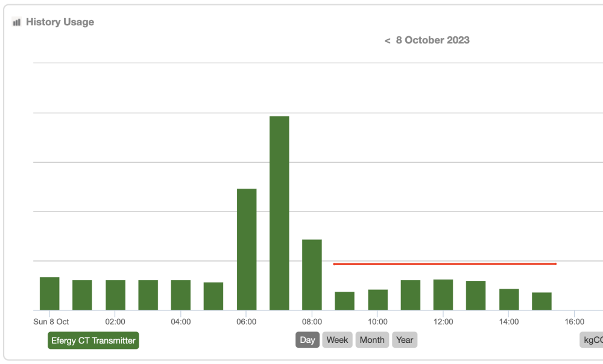Click the 06:00 axis label
The image size is (603, 364).
point(247,322)
